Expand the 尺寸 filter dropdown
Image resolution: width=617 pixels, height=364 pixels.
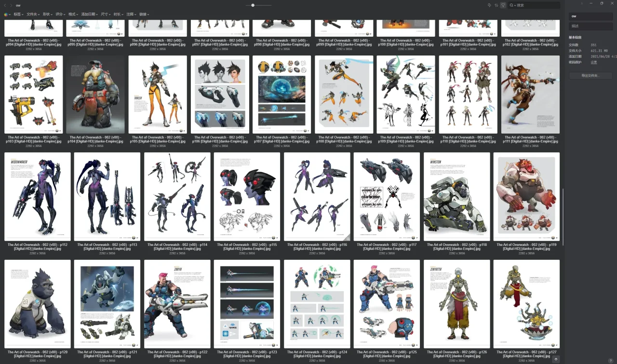click(106, 14)
